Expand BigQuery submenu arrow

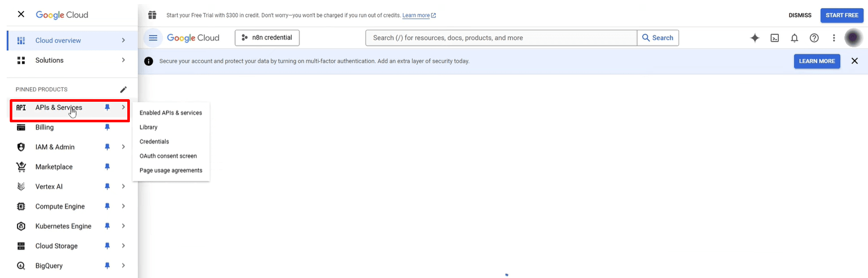pos(123,266)
